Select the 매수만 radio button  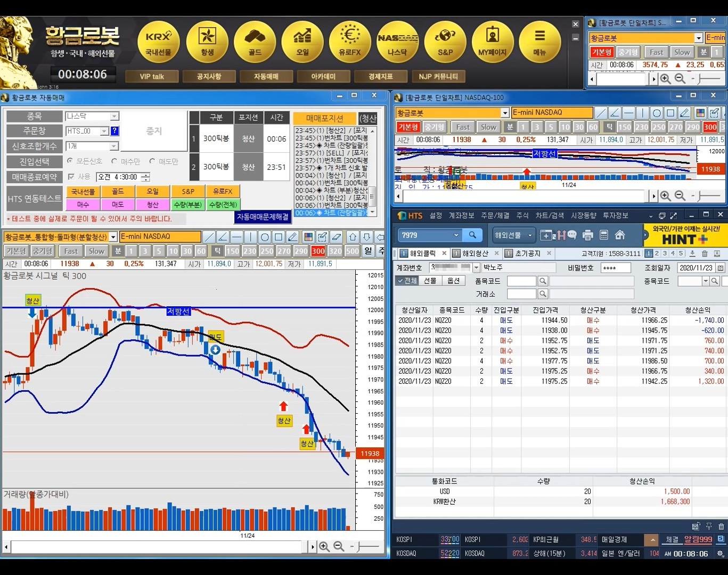pos(114,161)
